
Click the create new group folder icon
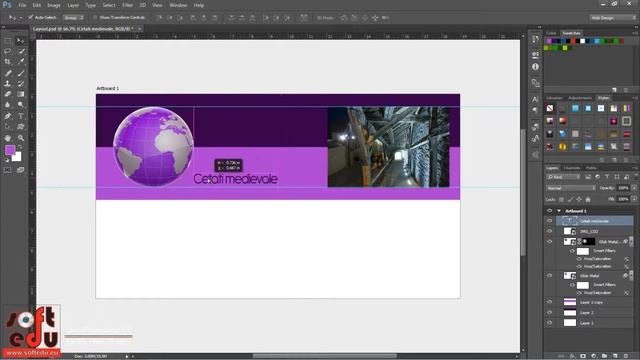tap(604, 356)
